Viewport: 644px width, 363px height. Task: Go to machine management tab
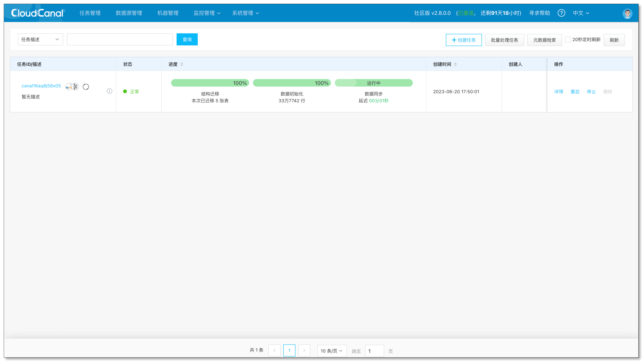[168, 13]
